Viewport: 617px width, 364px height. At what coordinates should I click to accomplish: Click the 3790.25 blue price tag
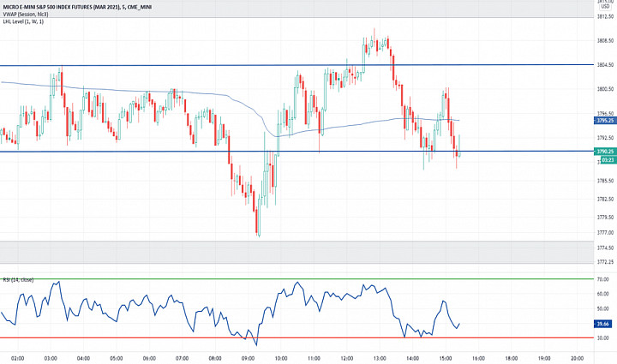point(605,152)
